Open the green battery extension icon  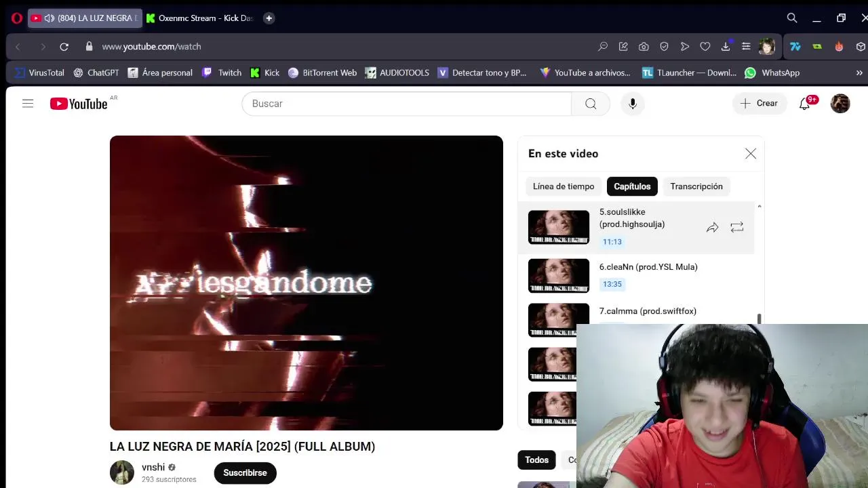point(817,47)
